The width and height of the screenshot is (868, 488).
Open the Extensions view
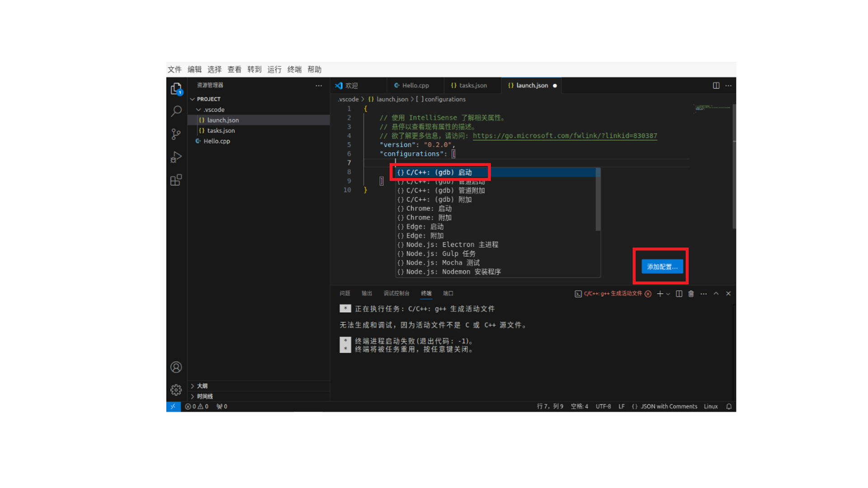click(176, 180)
